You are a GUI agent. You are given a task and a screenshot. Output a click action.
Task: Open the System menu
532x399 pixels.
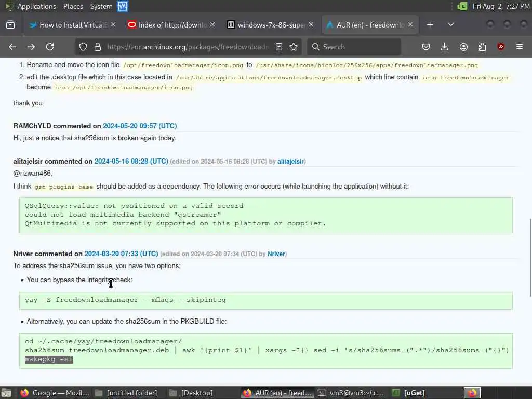(x=101, y=6)
